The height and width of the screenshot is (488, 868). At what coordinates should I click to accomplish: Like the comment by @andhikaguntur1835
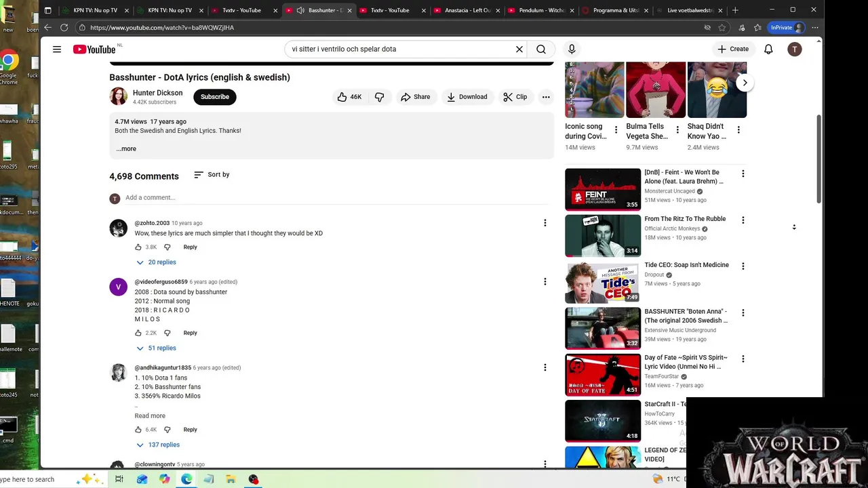click(138, 430)
